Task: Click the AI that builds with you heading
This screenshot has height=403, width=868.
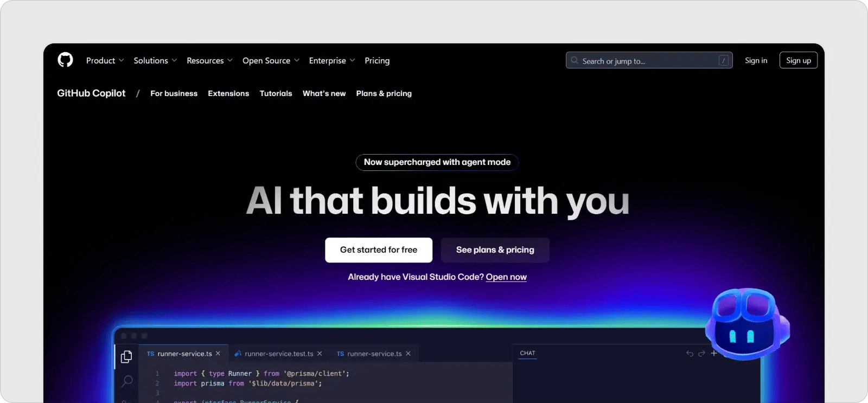Action: coord(438,201)
